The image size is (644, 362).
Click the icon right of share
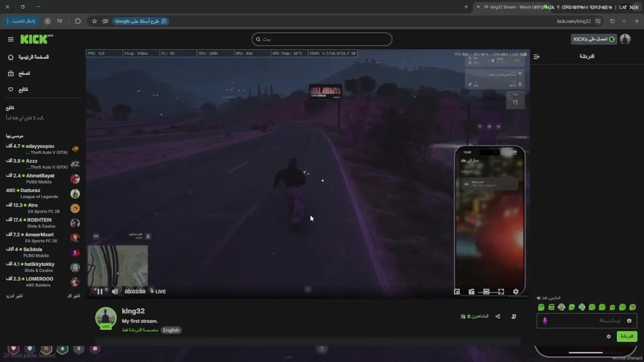(x=514, y=317)
